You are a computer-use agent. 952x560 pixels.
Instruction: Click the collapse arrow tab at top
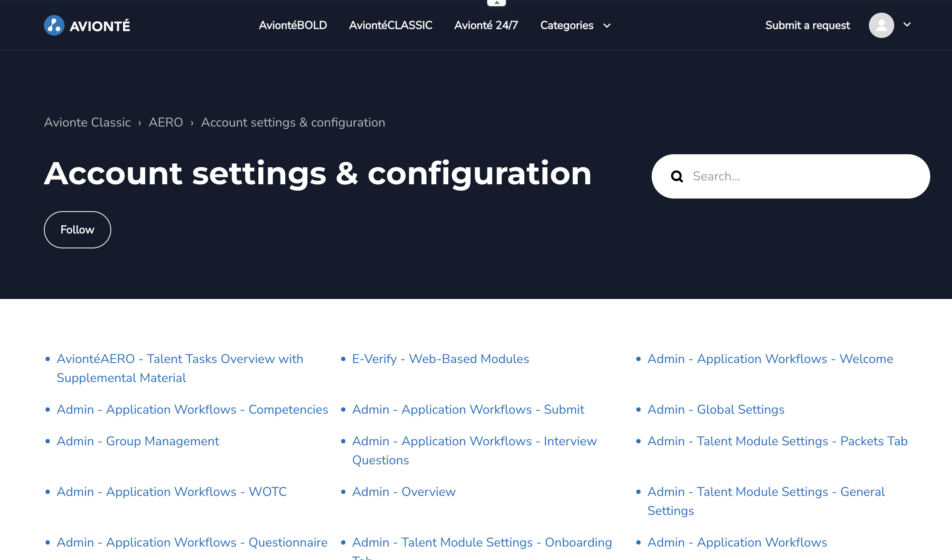point(497,3)
